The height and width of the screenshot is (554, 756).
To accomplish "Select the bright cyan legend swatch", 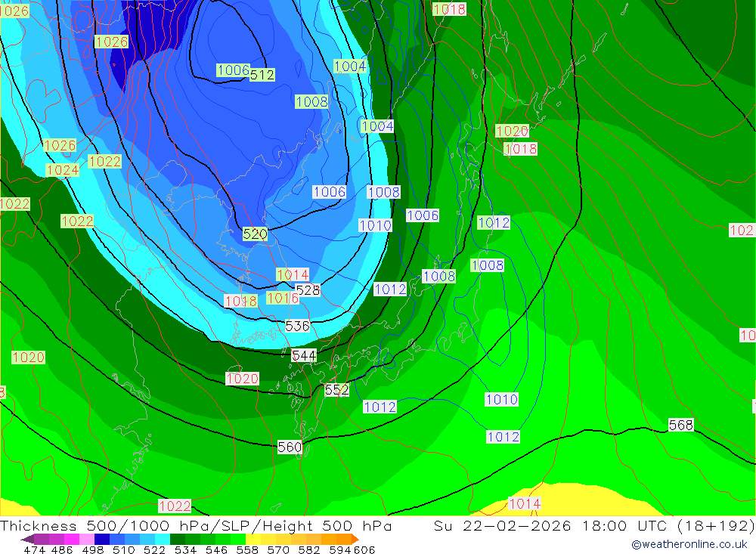I will [x=163, y=539].
